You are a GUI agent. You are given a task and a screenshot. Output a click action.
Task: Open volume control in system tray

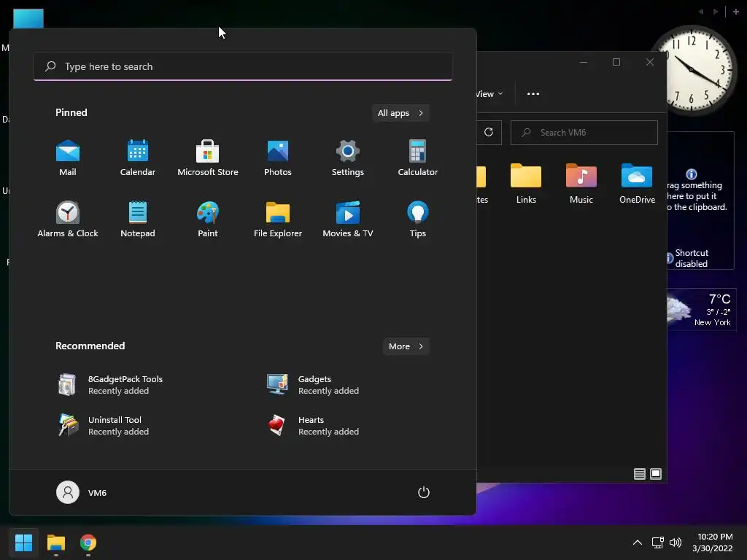(x=675, y=542)
